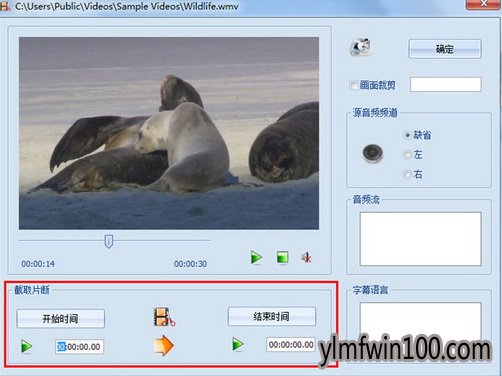Play from end time with green arrow
The height and width of the screenshot is (376, 502).
click(238, 344)
